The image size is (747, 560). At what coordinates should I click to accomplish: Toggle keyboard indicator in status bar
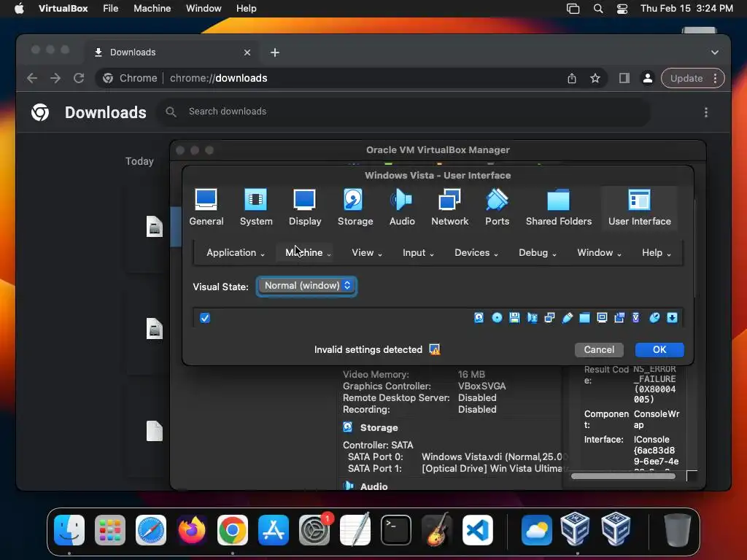[672, 318]
